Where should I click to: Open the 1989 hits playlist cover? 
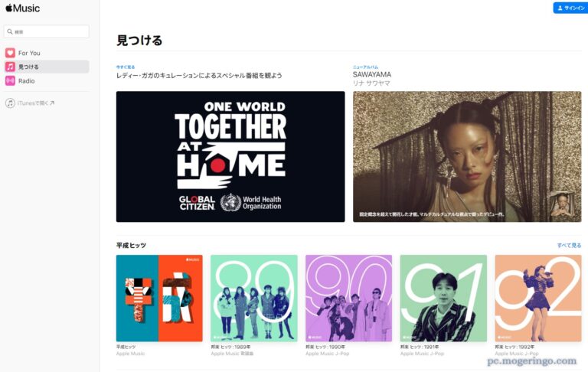(x=254, y=298)
